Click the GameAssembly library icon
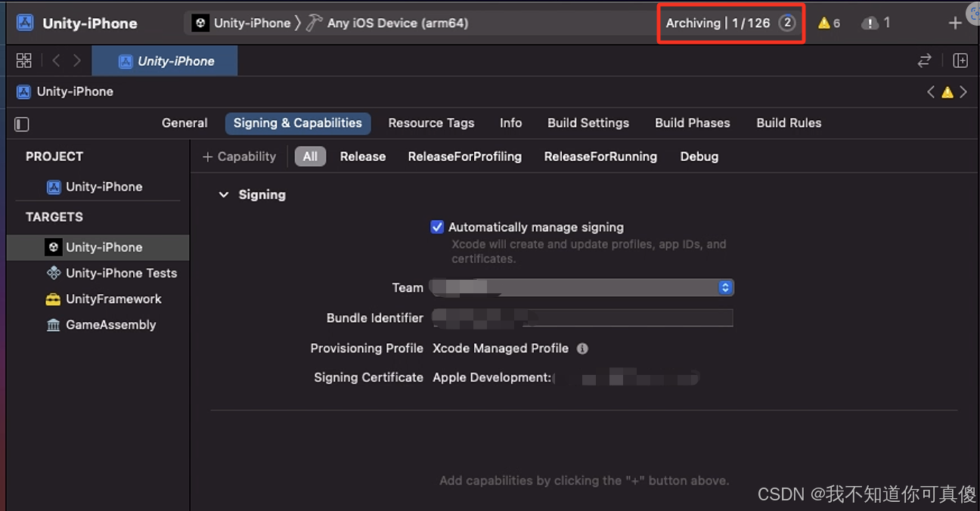This screenshot has width=980, height=511. click(53, 325)
